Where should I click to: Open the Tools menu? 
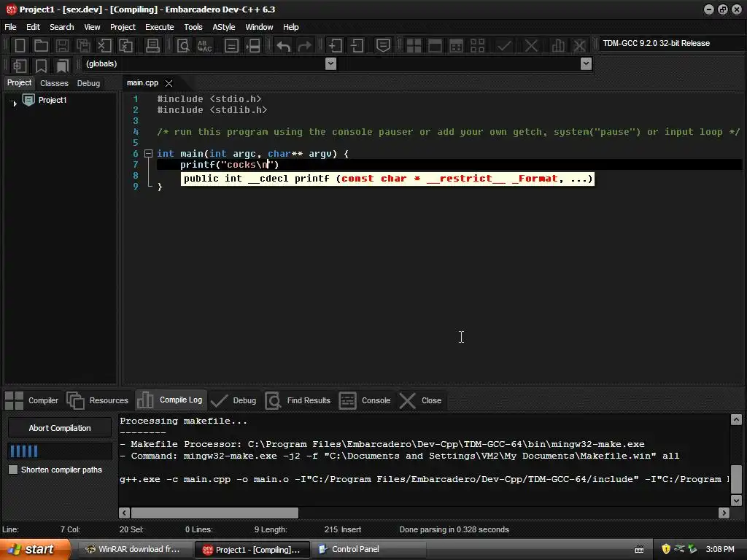(193, 27)
